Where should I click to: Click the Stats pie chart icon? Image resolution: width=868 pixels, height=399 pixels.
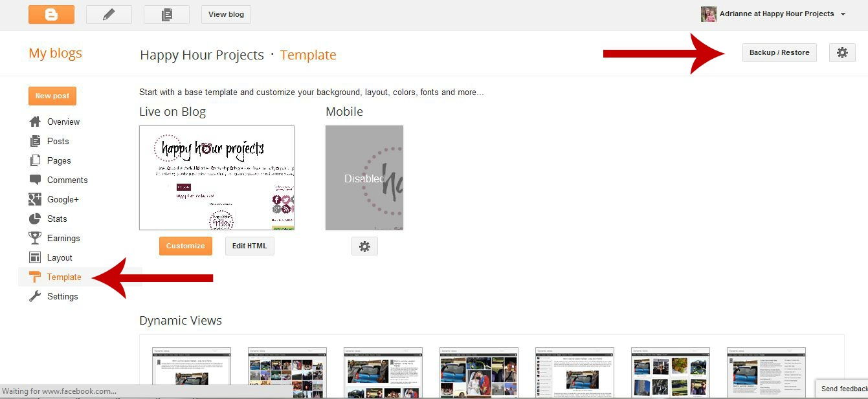(x=35, y=219)
